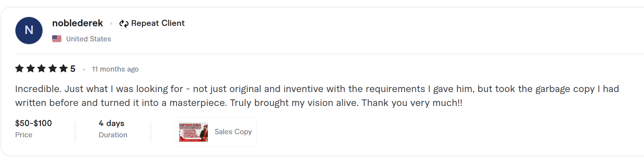This screenshot has height=164, width=644.
Task: Click the rating number 5 beside stars
Action: [x=73, y=69]
